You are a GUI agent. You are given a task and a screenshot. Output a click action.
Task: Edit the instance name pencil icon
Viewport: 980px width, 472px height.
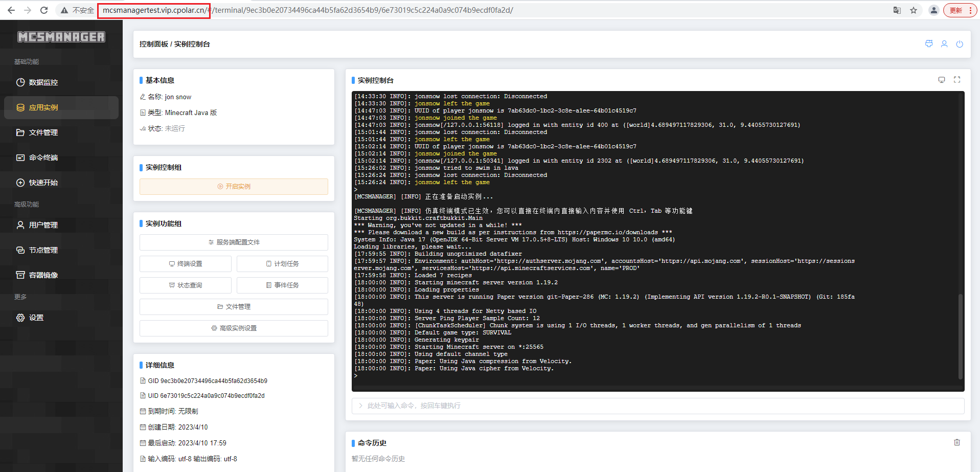143,97
